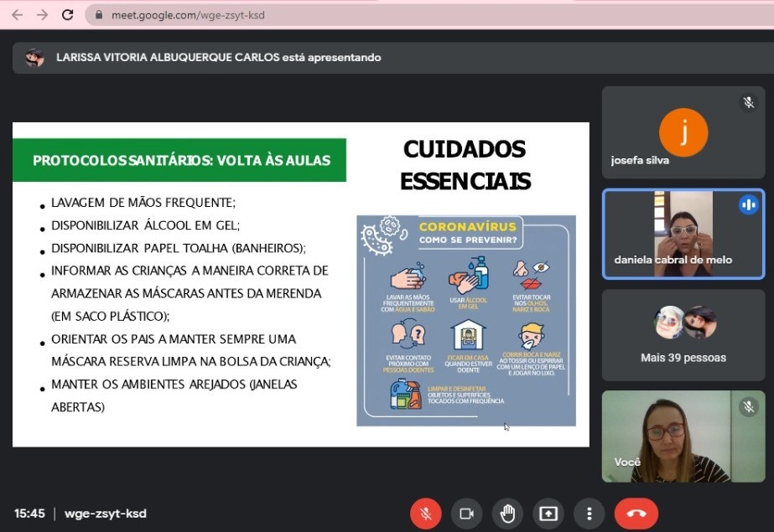Toggle the browser page reload control
The image size is (774, 532).
(x=66, y=14)
